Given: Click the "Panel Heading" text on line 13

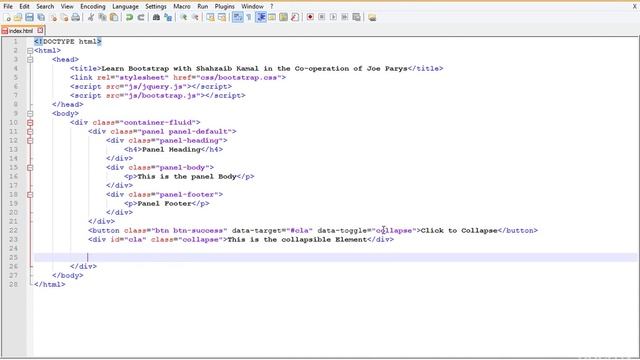Looking at the screenshot, I should tap(171, 149).
